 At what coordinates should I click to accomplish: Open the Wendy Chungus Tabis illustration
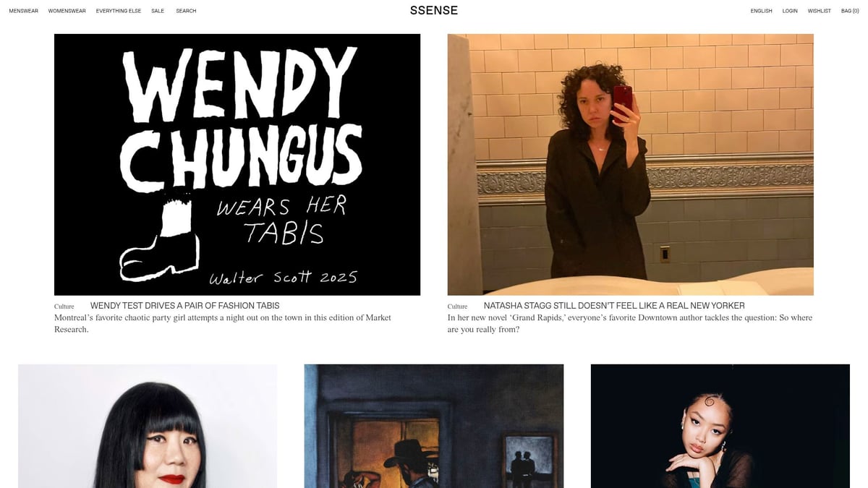click(237, 165)
